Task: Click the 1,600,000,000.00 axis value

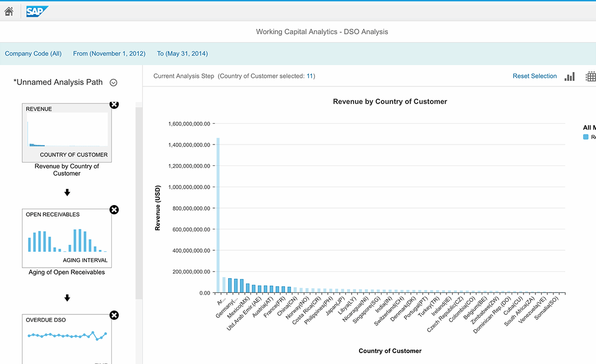Action: click(x=190, y=124)
